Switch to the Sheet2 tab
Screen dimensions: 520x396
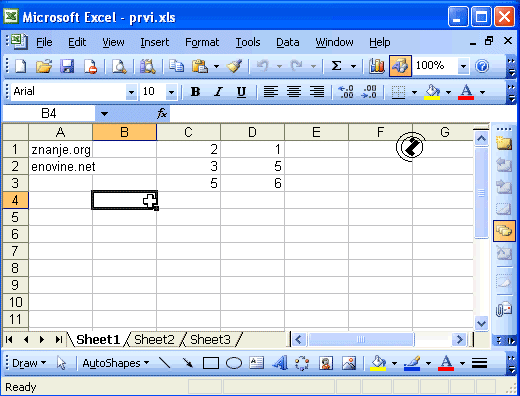coord(154,340)
